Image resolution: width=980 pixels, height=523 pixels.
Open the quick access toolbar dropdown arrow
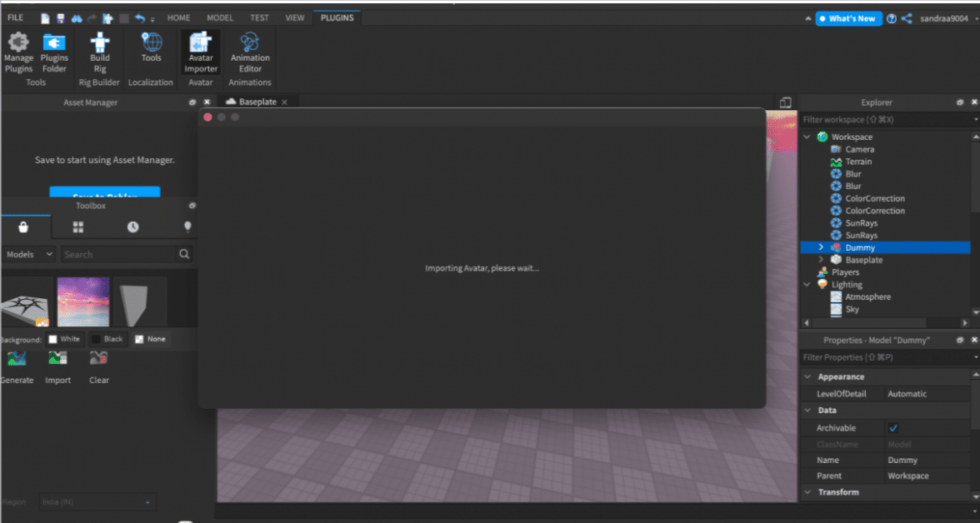152,19
